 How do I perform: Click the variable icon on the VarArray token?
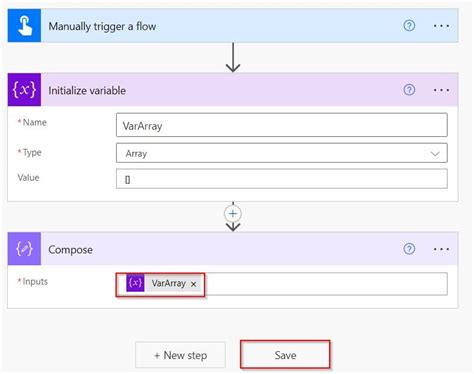(x=135, y=283)
